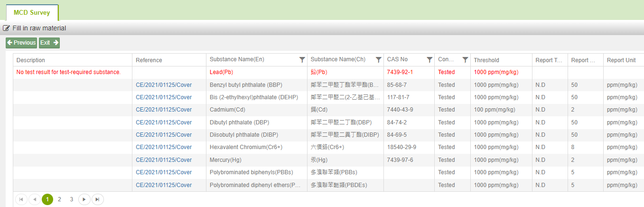Open filter for Substance Name(Ch) column
The image size is (644, 207).
pos(378,60)
